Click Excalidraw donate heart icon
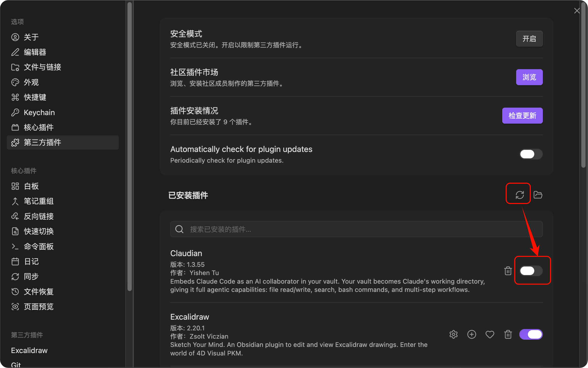Viewport: 588px width, 368px height. pos(490,334)
